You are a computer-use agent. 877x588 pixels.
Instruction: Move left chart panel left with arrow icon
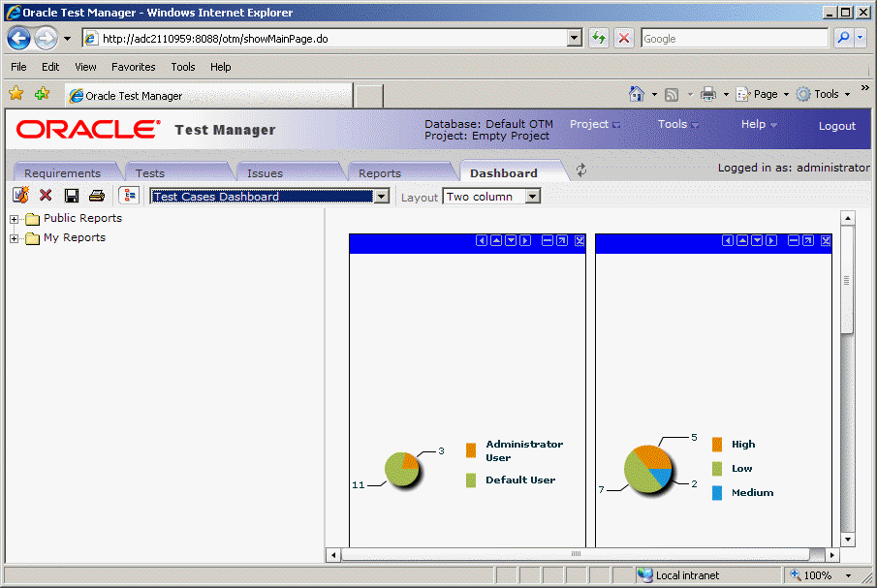point(481,240)
